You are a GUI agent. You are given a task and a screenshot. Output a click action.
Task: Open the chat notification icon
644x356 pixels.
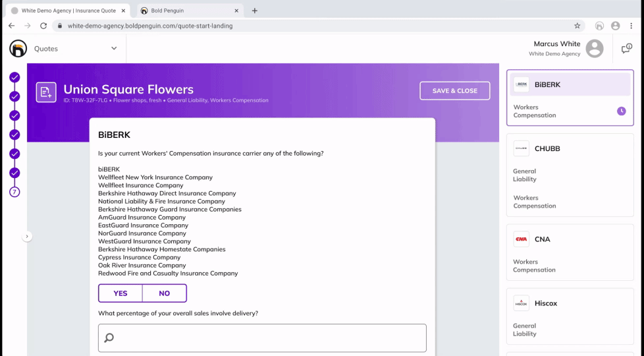point(626,49)
